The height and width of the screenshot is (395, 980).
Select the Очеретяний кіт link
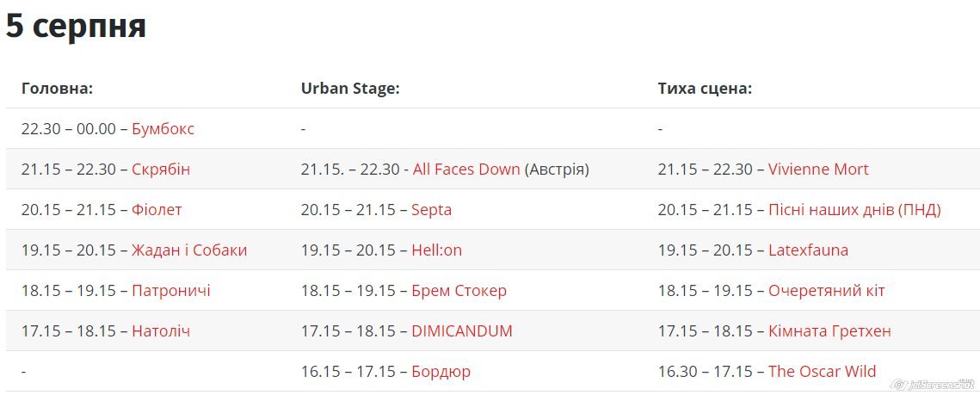[x=826, y=291]
